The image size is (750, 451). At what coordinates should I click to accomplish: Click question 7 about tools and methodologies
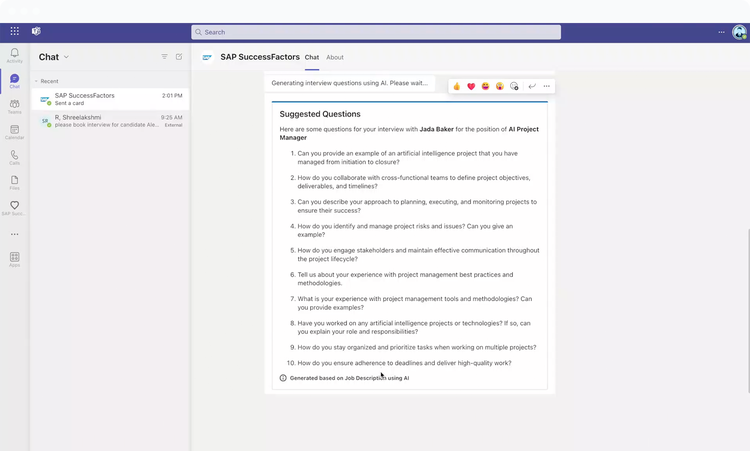tap(415, 303)
